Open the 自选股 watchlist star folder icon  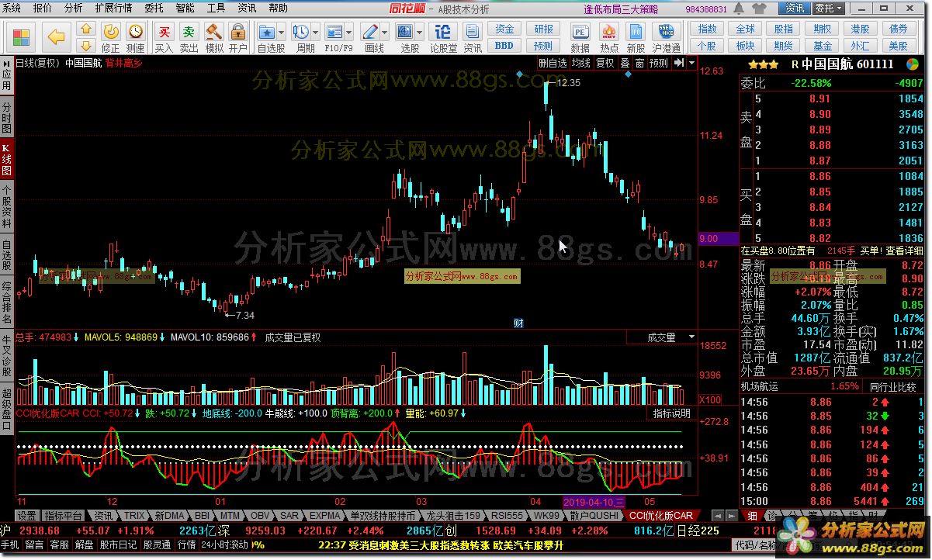click(x=267, y=36)
